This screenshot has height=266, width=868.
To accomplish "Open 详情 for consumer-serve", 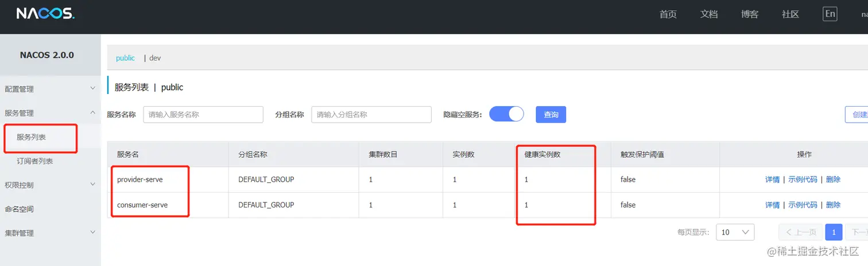I will click(772, 205).
